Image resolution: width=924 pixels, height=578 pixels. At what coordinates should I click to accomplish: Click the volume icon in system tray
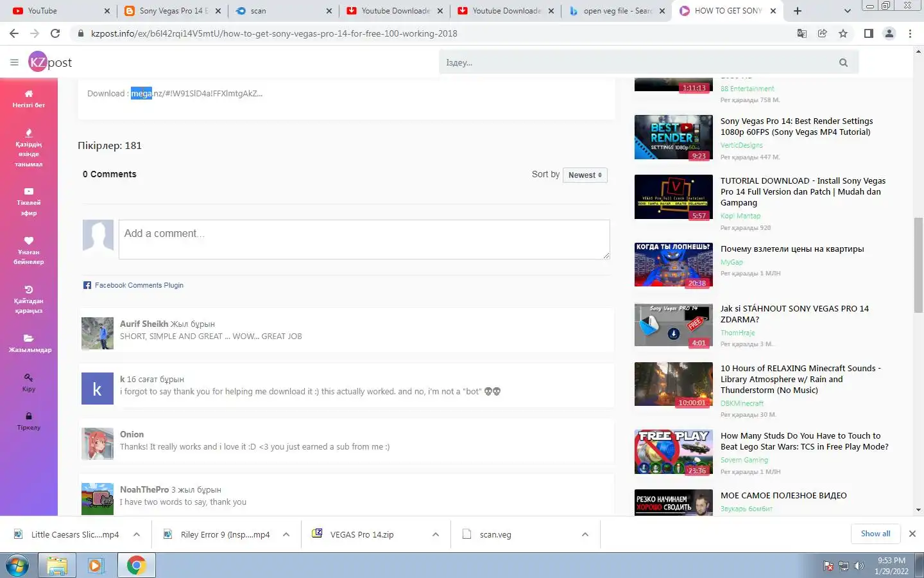tap(859, 566)
